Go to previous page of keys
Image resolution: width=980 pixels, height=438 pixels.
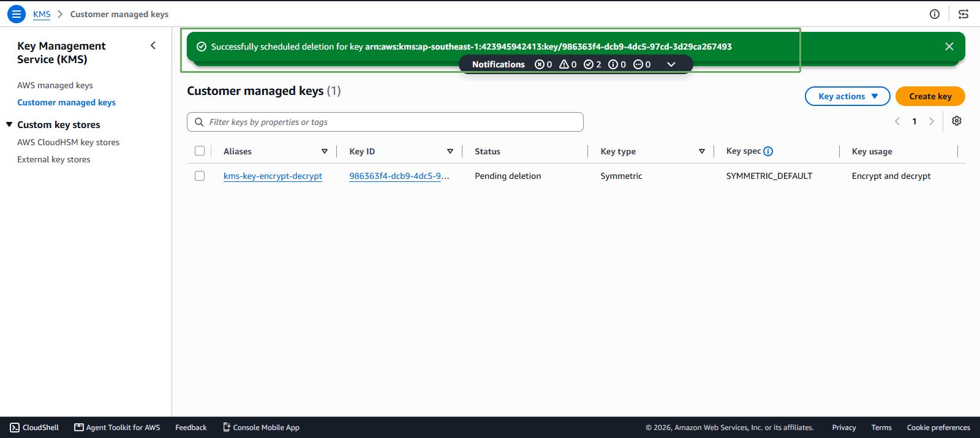[x=897, y=121]
